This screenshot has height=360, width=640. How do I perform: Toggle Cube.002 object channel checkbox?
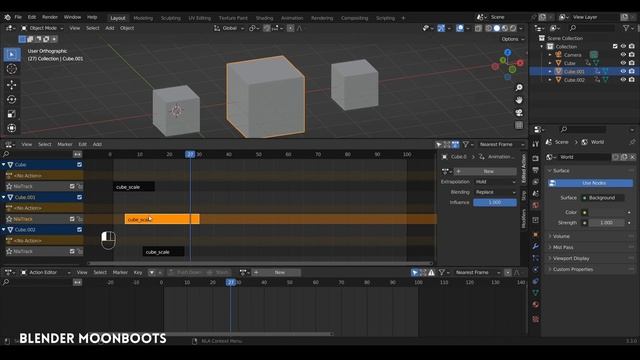(80, 230)
